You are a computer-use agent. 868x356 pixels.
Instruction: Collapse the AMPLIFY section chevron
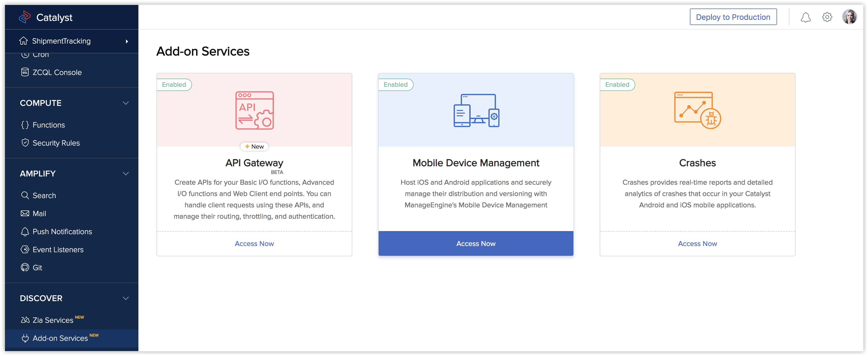pyautogui.click(x=126, y=173)
